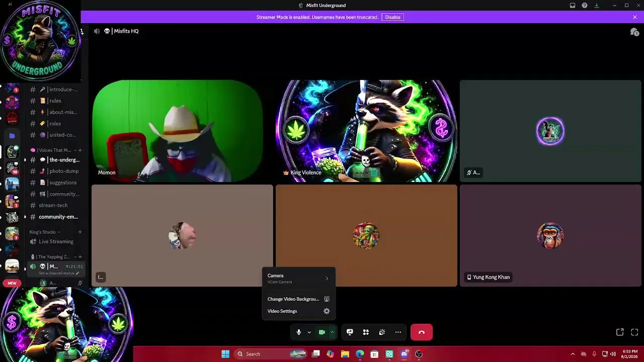Create channel in The Yapping Z... category
644x362 pixels.
[x=80, y=257]
